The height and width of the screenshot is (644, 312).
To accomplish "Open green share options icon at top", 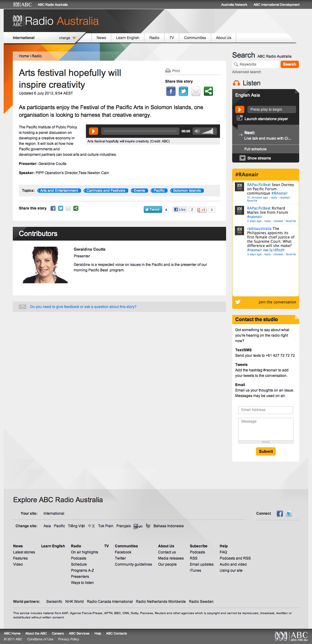I will [x=208, y=91].
